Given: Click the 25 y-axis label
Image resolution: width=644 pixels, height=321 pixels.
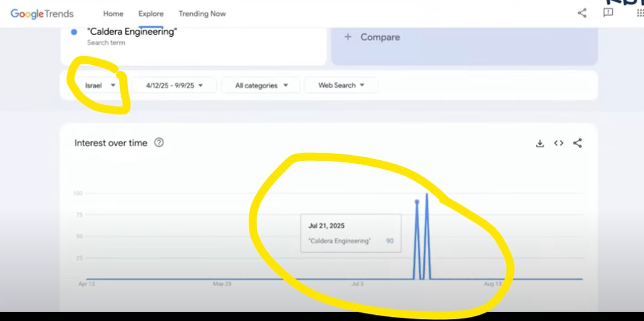Looking at the screenshot, I should [79, 258].
